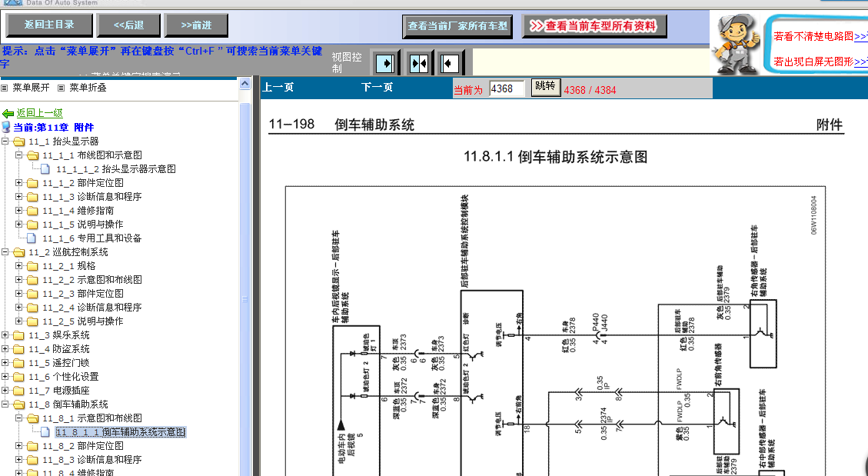Click folder icon of 11_2 巡航控制系统
This screenshot has height=476, width=868.
click(x=19, y=252)
